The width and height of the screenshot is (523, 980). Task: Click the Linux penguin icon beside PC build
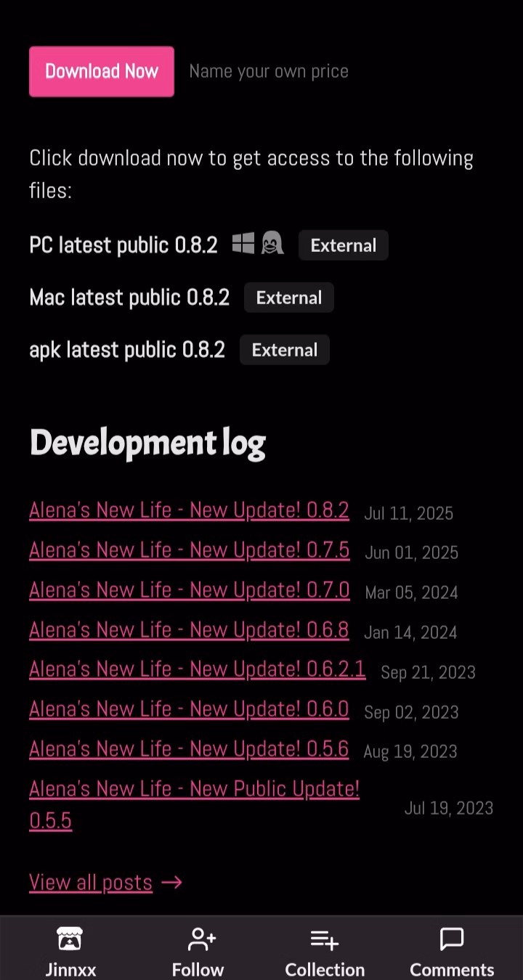[x=272, y=243]
